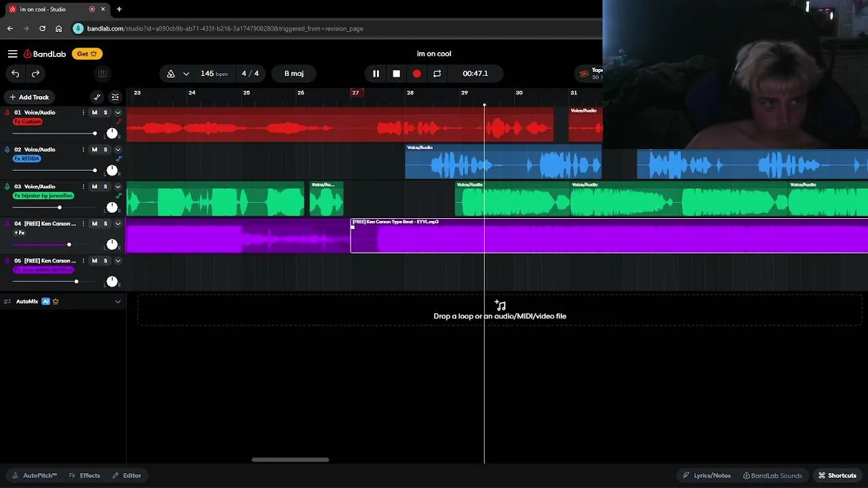
Task: Add a new track
Action: (x=29, y=97)
